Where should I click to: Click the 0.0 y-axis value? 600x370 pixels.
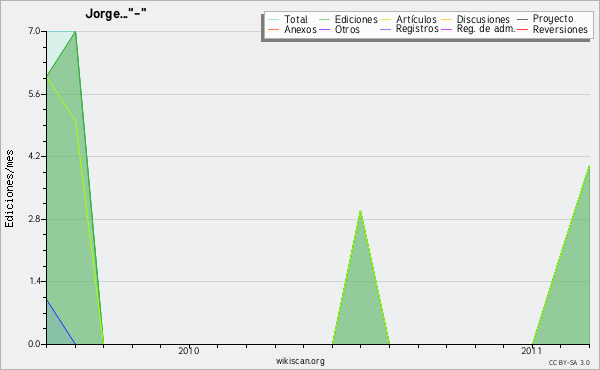click(34, 344)
